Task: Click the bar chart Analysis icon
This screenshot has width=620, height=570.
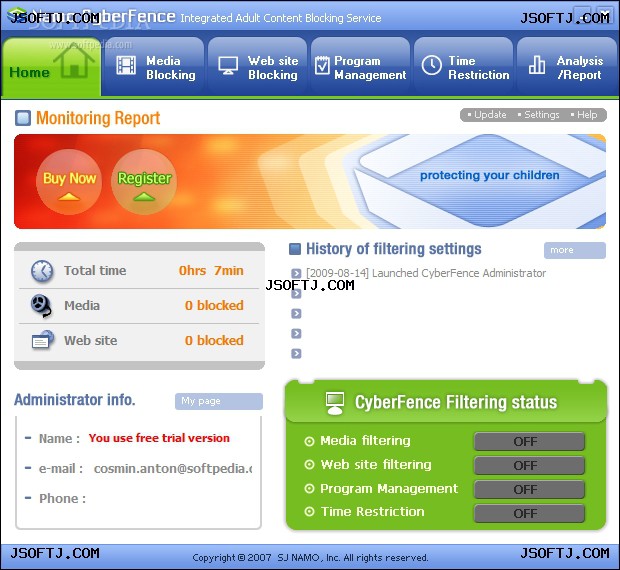Action: (x=537, y=64)
